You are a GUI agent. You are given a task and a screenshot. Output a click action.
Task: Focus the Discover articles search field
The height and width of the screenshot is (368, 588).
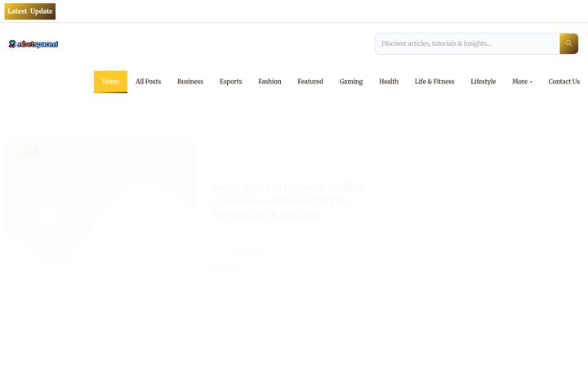467,43
